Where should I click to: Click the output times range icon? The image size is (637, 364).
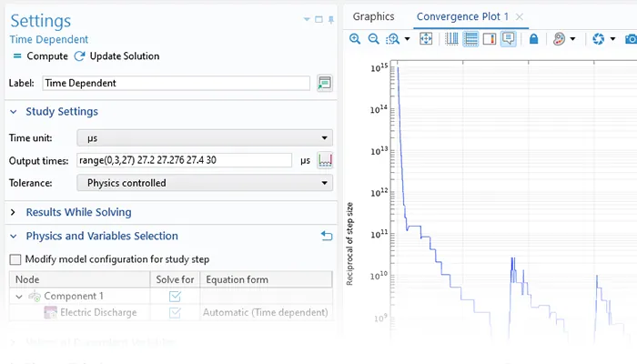click(325, 160)
